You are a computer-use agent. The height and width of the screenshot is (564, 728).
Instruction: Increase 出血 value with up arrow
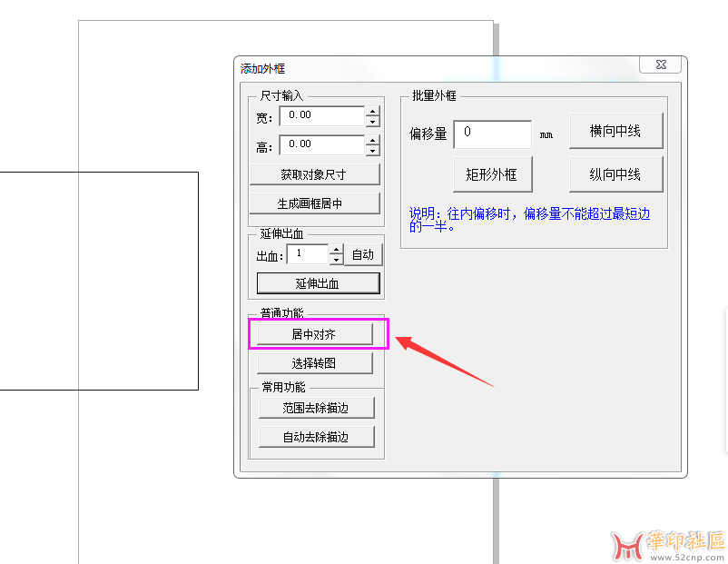(337, 250)
